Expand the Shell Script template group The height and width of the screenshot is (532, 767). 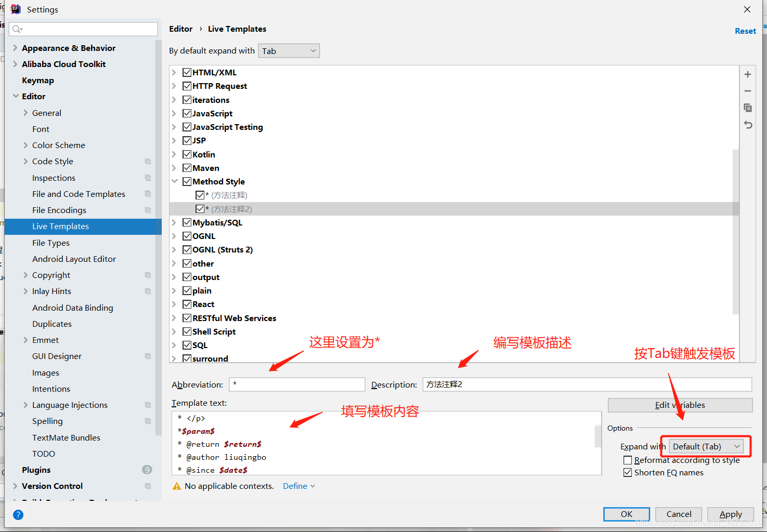click(175, 331)
